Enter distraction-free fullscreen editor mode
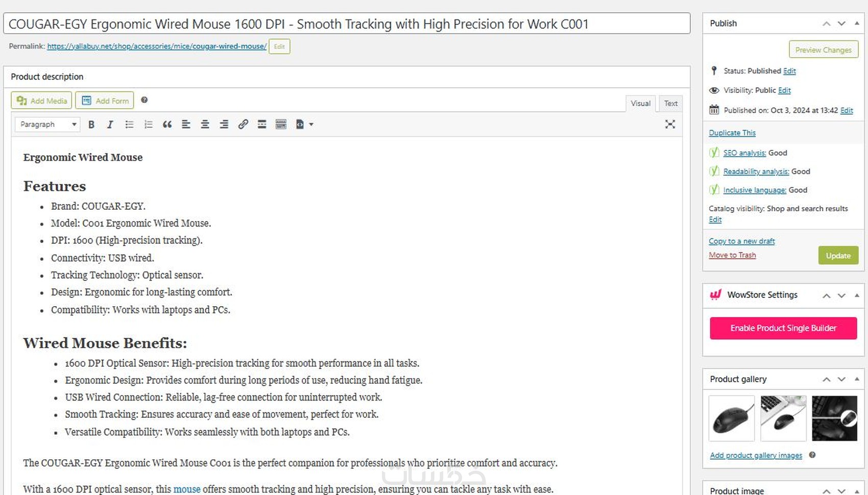Screen dimensions: 868x495 coord(670,125)
